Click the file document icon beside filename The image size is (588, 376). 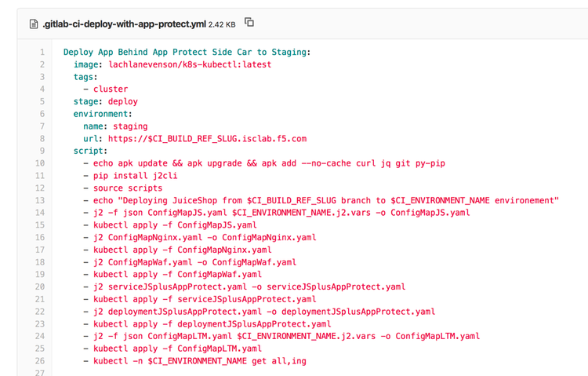coord(34,24)
